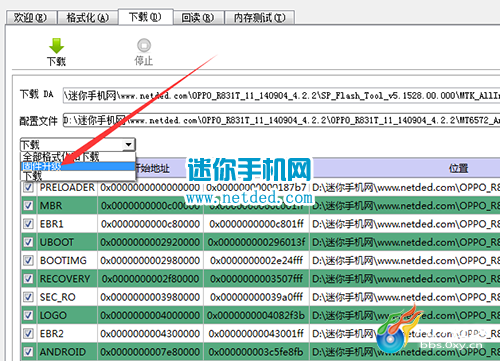Choose 固件升级 firmware upgrade option
Image resolution: width=500 pixels, height=361 pixels.
[78, 166]
